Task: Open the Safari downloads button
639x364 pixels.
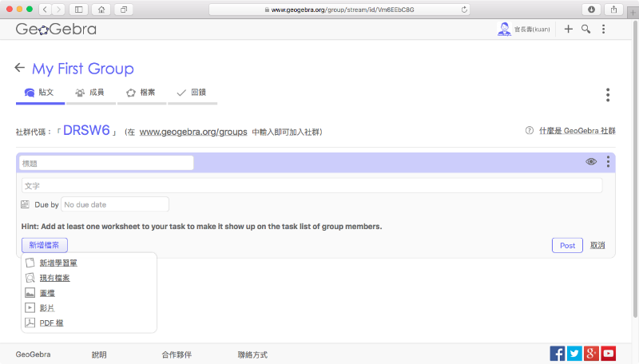Action: 591,10
